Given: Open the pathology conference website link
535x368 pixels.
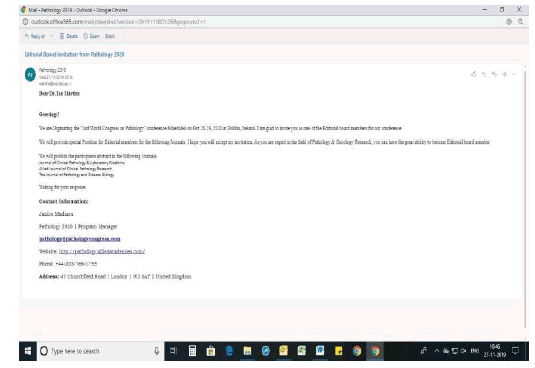Looking at the screenshot, I should [102, 251].
